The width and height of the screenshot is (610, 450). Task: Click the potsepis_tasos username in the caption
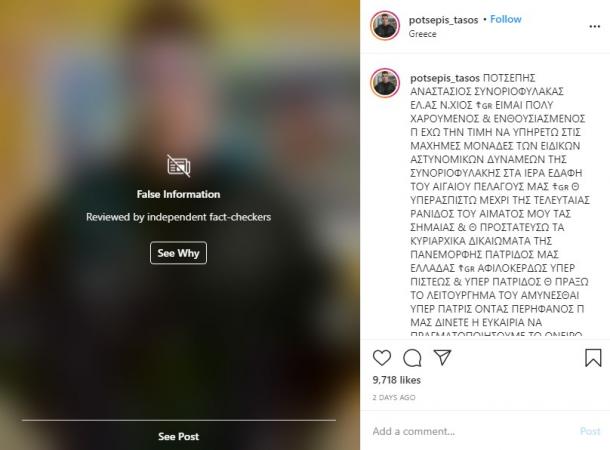tap(445, 78)
